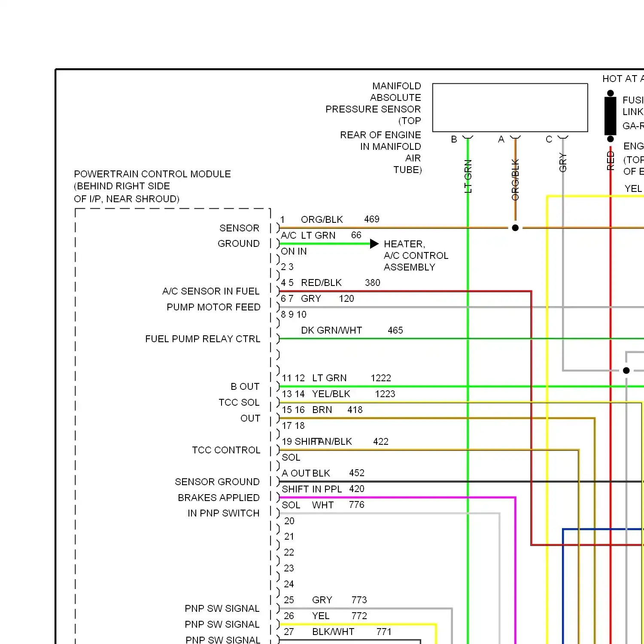Click the BRAKES APPLIED label
This screenshot has width=644, height=644.
[219, 498]
